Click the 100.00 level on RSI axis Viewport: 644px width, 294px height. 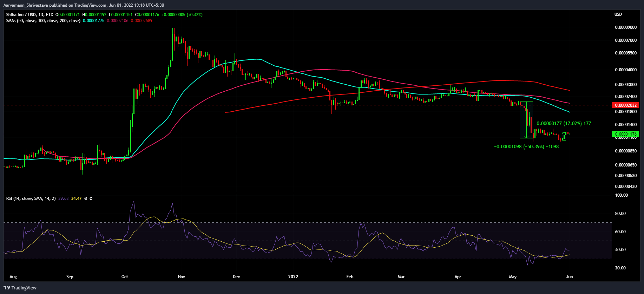(622, 195)
